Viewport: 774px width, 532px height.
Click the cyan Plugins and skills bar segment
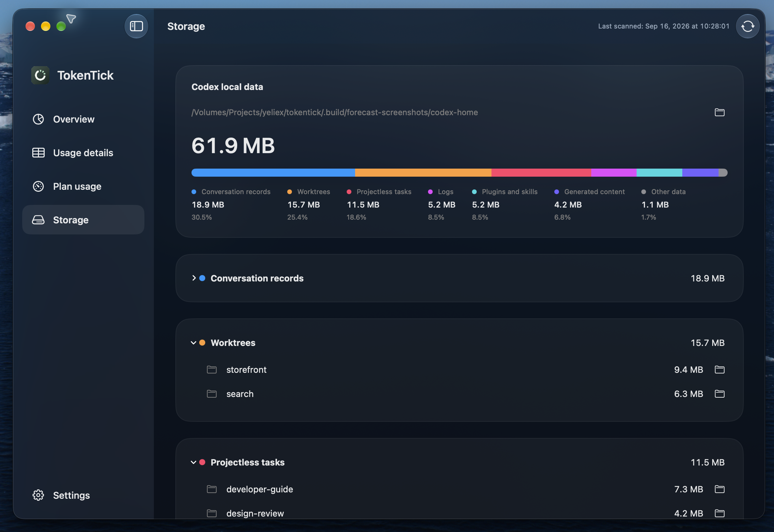[659, 173]
